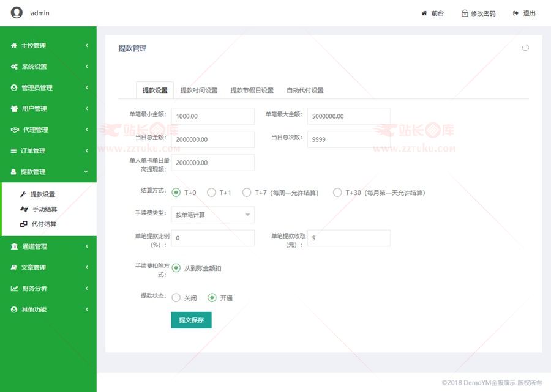551x392 pixels.
Task: Click the wrench icon for 提款设置
Action: (x=23, y=194)
